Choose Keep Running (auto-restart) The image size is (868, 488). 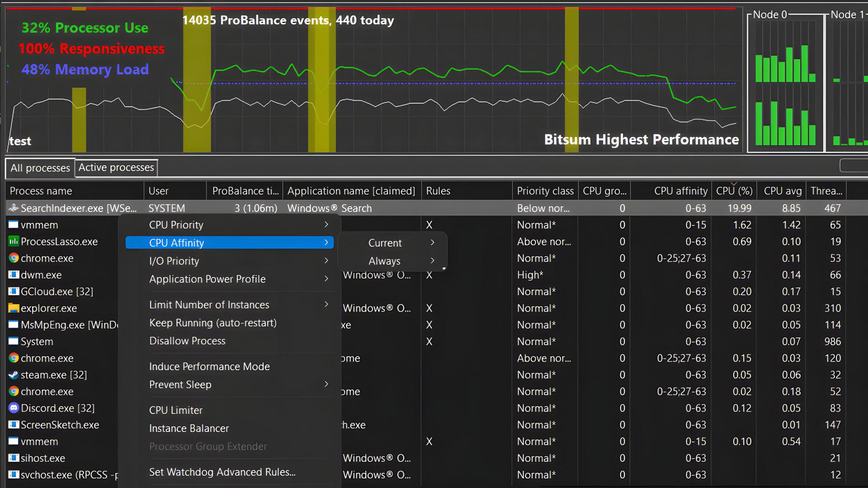(x=213, y=323)
